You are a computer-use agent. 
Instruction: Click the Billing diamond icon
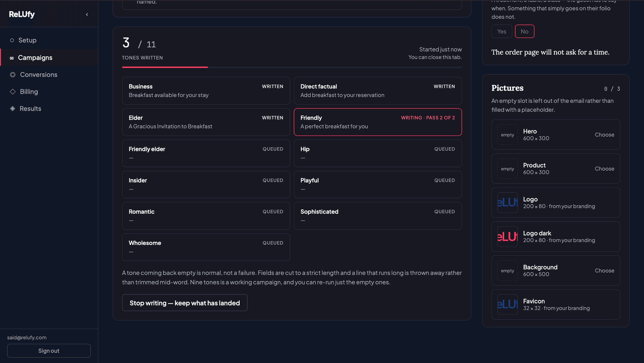pos(13,92)
